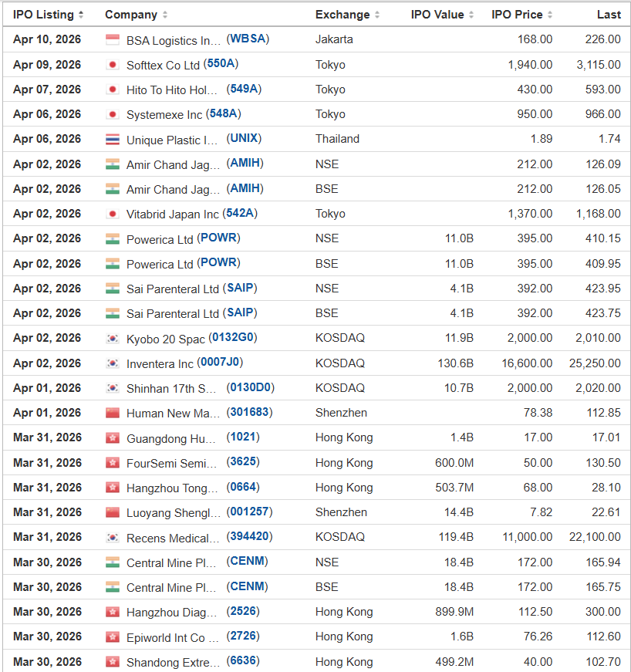Click IPO price 16,600.00 cell
This screenshot has width=631, height=672.
(527, 363)
